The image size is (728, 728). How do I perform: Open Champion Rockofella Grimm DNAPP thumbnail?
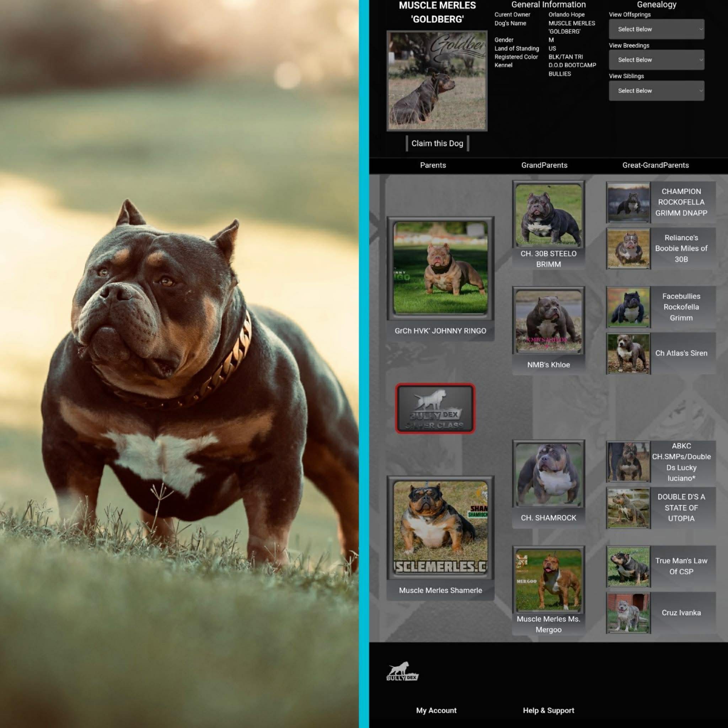coord(628,202)
